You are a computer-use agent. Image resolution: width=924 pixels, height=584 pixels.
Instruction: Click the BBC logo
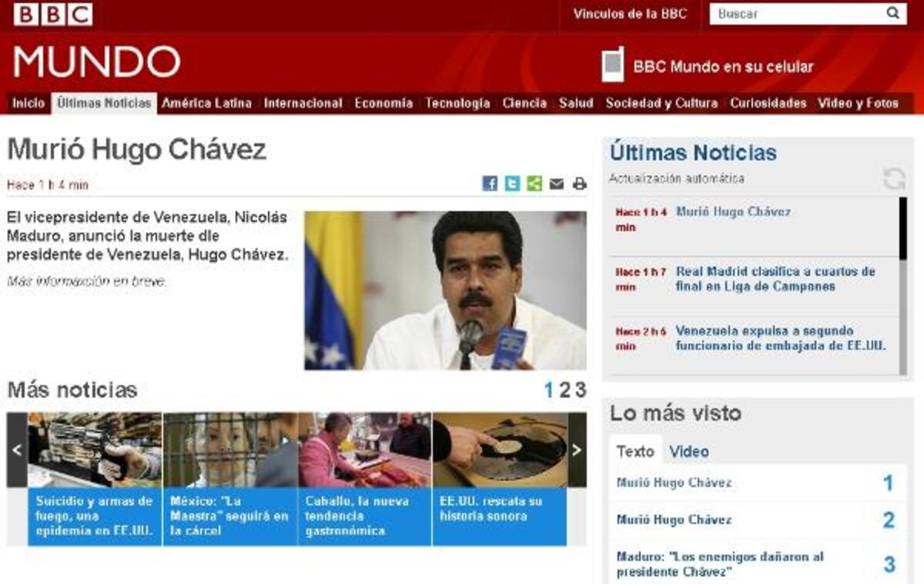[52, 14]
